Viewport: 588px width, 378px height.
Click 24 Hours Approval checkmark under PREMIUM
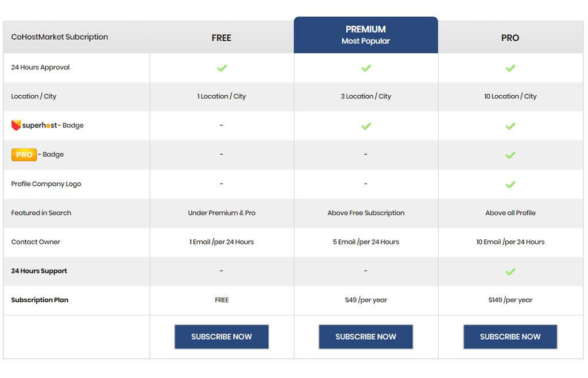366,68
